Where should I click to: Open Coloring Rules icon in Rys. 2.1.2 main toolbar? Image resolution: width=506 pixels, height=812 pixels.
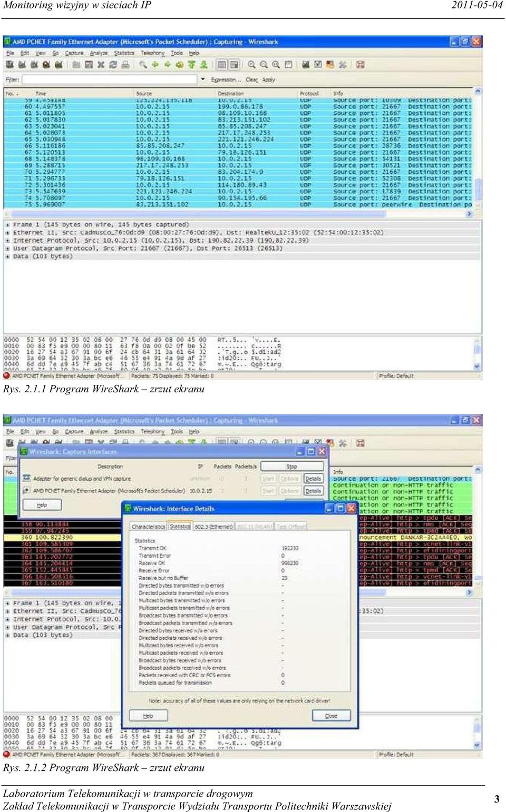coord(330,443)
